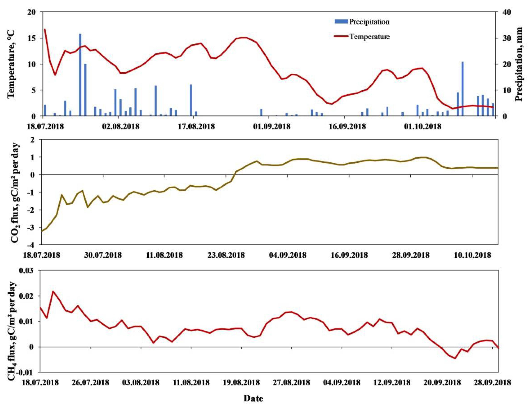Click the 30.07.2018 label on the CO2 chart
This screenshot has height=409, width=532.
[103, 255]
